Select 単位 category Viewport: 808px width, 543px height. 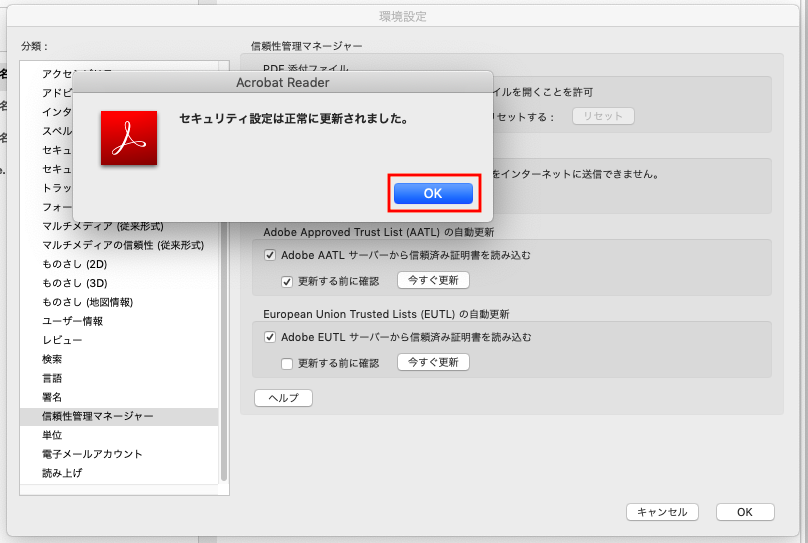pos(119,435)
